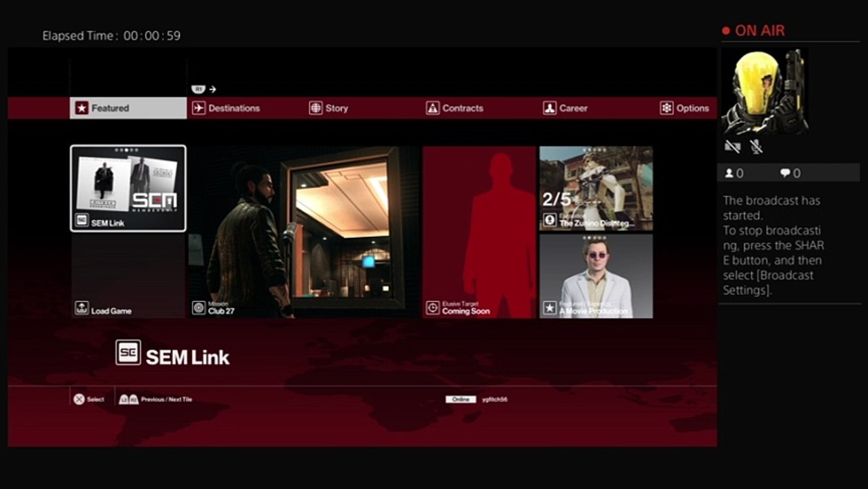Viewport: 868px width, 489px height.
Task: Click the R1 next-tab indicator
Action: (x=204, y=89)
